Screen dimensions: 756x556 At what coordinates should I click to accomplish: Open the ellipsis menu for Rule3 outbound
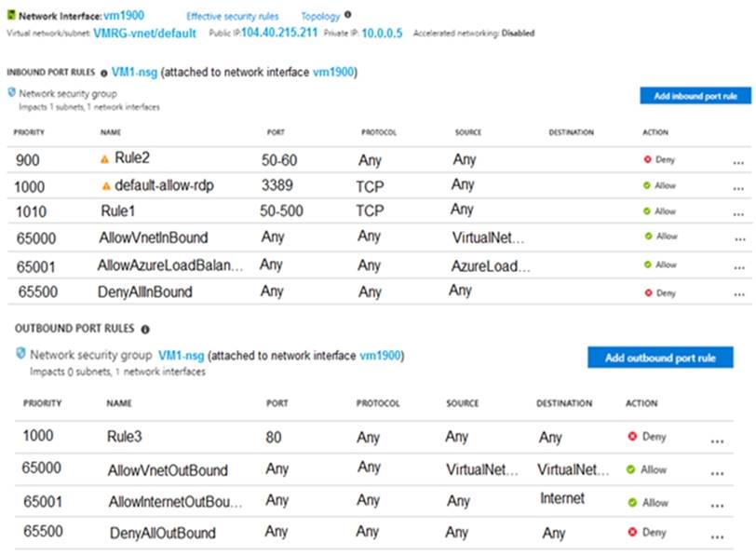point(717,441)
